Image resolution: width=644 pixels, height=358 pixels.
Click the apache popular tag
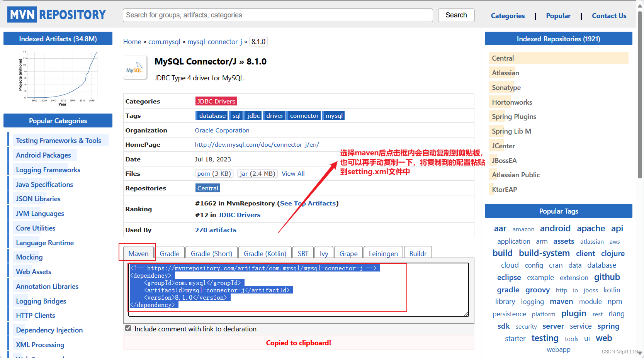[x=591, y=228]
